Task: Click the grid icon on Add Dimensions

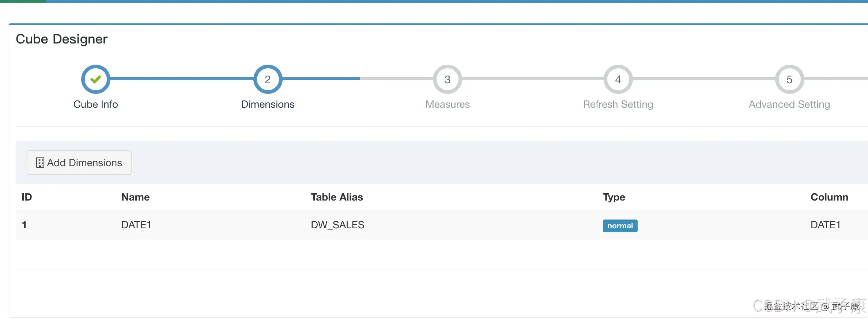Action: pyautogui.click(x=40, y=163)
